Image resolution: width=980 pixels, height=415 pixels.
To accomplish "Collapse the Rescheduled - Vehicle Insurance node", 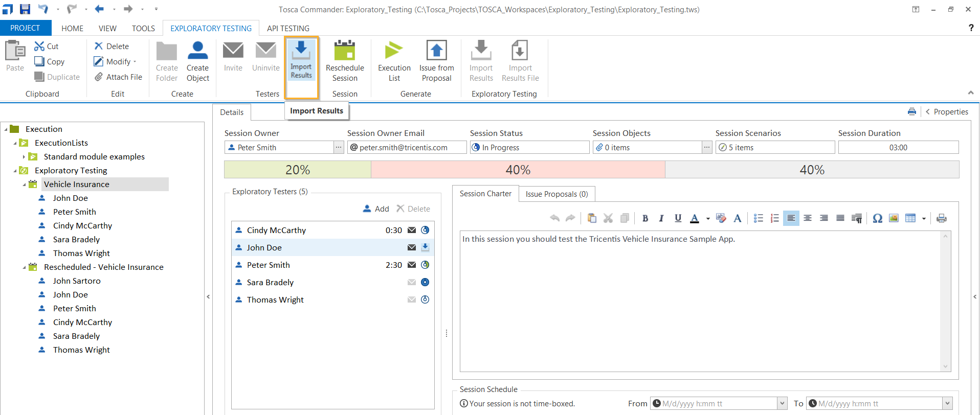I will click(x=24, y=267).
